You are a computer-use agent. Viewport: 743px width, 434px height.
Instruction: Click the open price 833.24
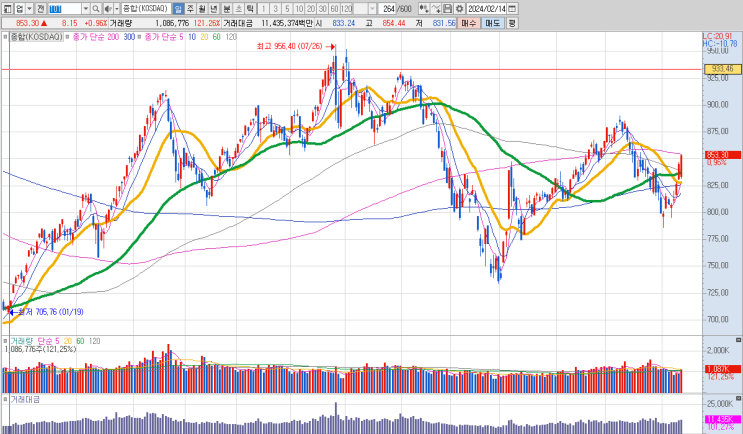[x=344, y=23]
